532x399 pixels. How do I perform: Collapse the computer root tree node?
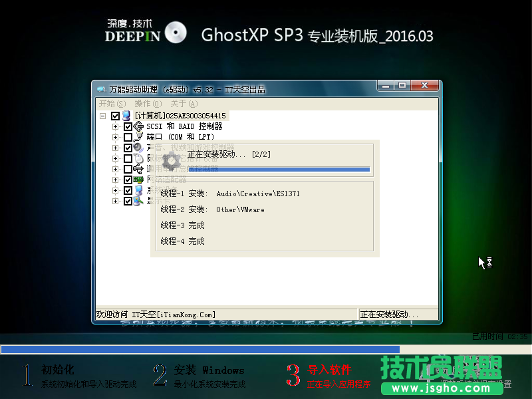101,115
